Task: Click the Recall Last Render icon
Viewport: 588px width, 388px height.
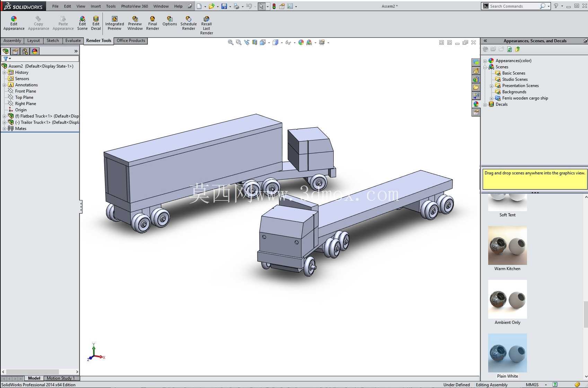Action: (x=207, y=25)
